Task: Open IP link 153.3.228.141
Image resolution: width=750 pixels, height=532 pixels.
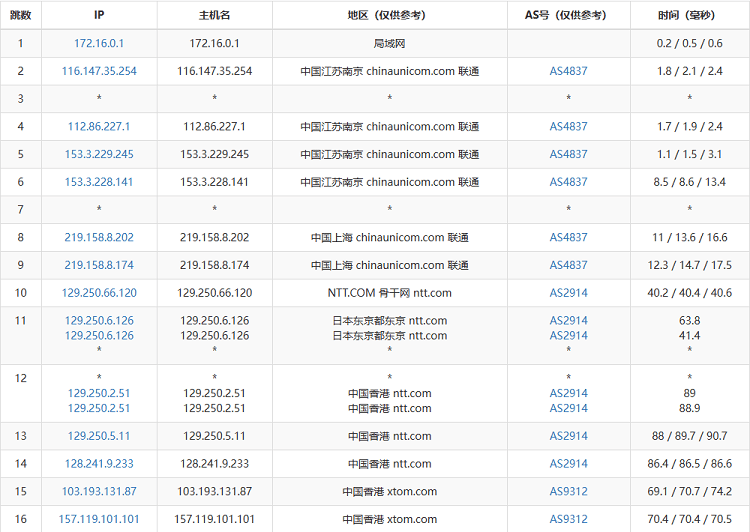Action: [99, 182]
